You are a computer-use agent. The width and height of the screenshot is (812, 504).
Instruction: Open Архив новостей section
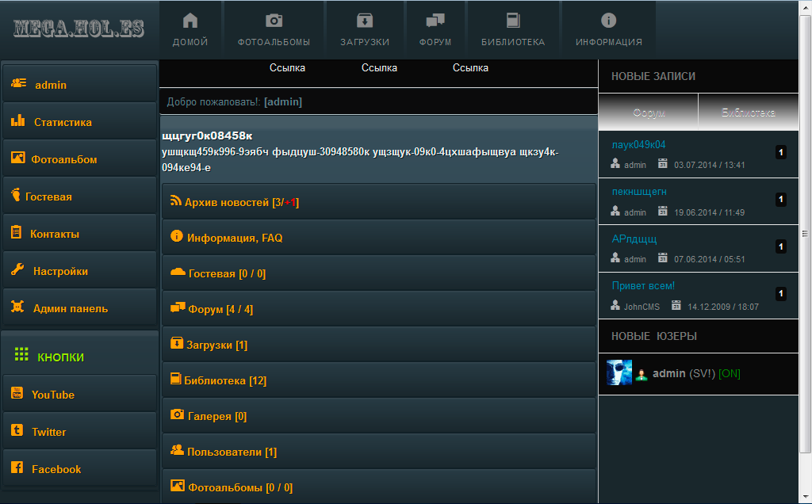[x=227, y=203]
